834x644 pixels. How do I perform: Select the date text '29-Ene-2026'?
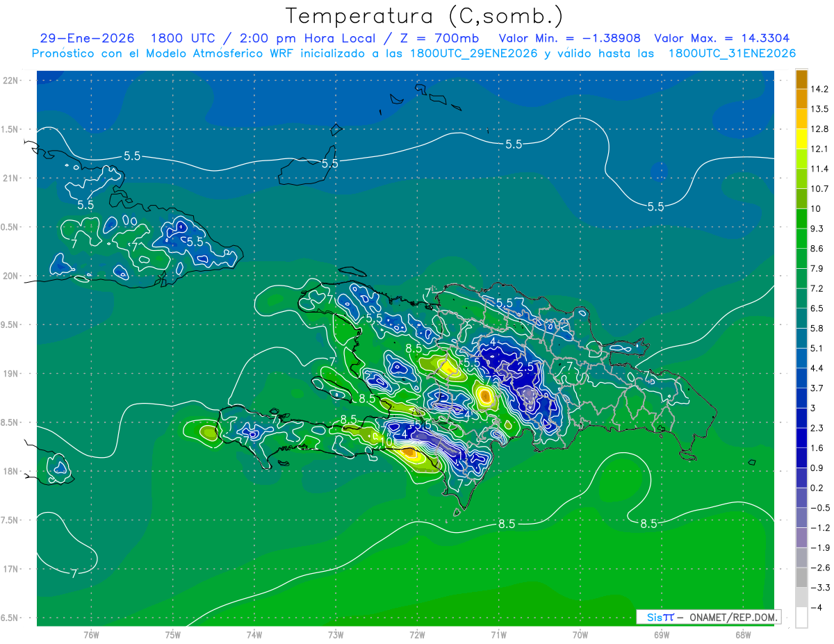[86, 38]
